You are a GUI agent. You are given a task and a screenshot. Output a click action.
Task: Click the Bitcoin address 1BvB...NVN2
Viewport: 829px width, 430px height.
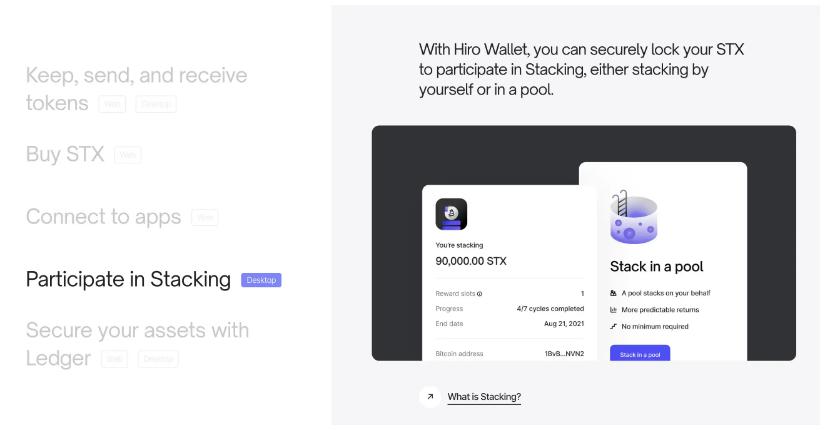[x=564, y=354]
